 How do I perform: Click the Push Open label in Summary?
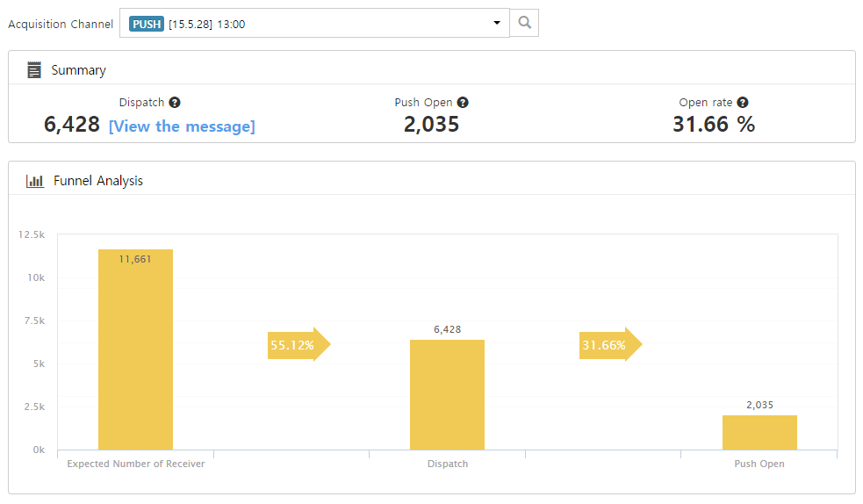coord(423,103)
